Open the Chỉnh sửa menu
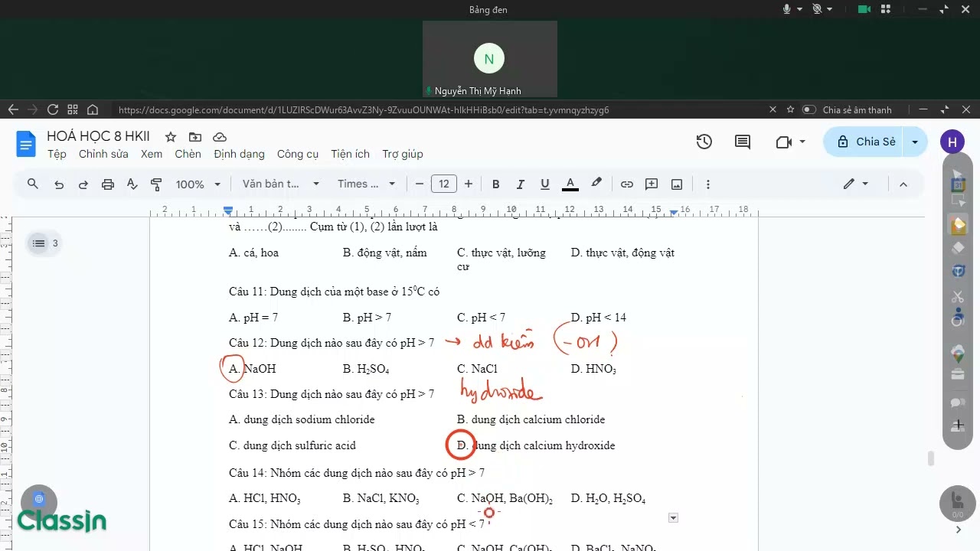 (x=103, y=154)
